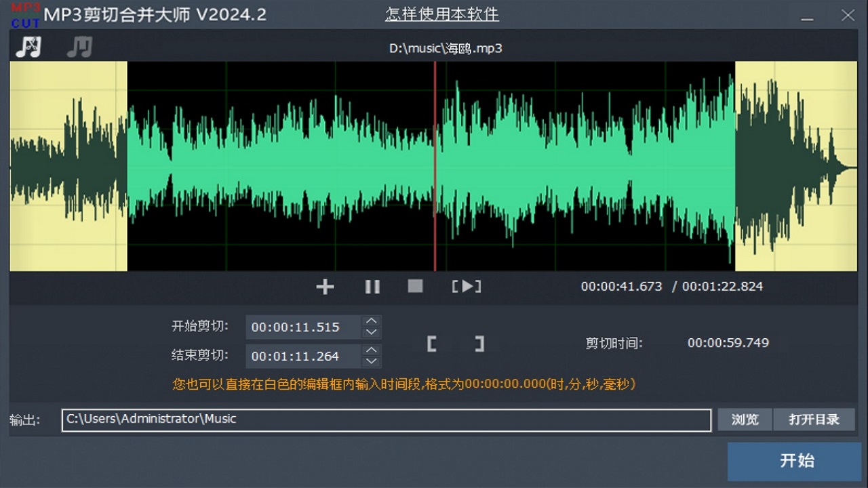868x488 pixels.
Task: Set the start marker using the left bracket icon
Action: (x=432, y=344)
